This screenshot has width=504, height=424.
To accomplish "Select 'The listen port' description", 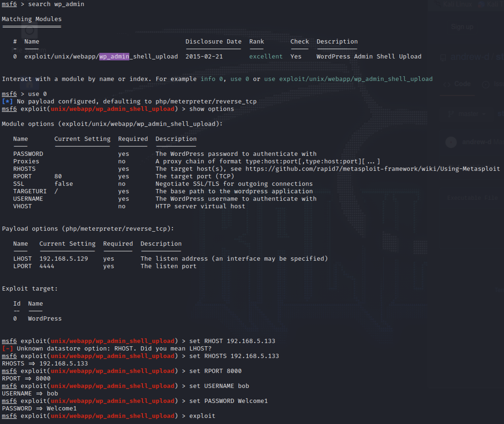I will [x=168, y=266].
